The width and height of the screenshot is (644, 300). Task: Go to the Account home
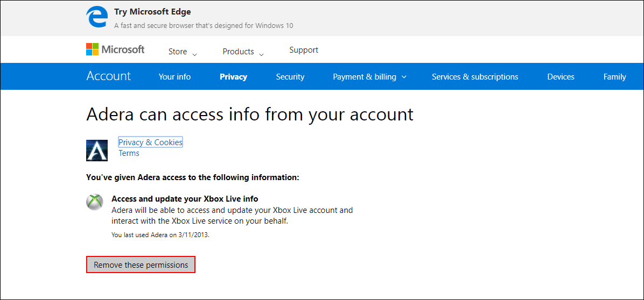108,76
